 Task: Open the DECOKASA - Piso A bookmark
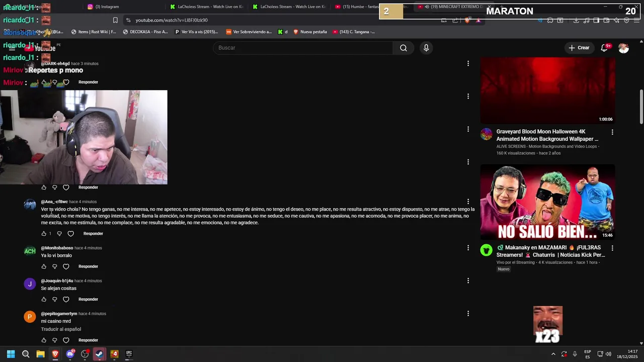point(145,32)
